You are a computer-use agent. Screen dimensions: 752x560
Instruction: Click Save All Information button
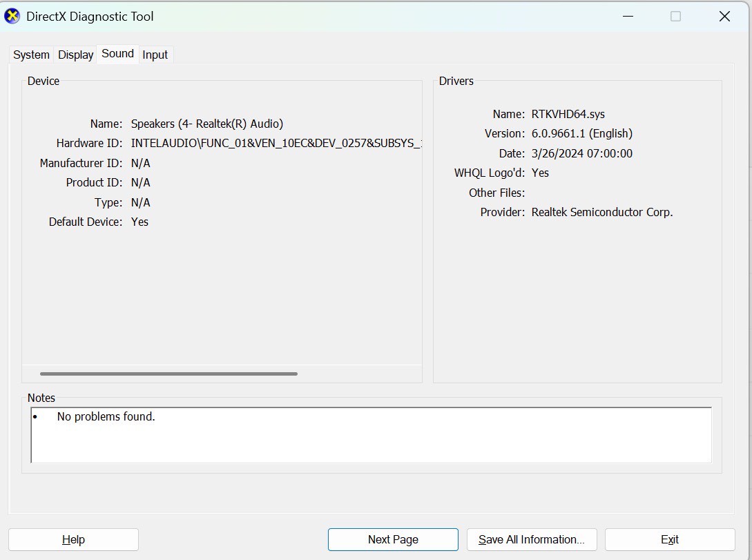point(532,539)
